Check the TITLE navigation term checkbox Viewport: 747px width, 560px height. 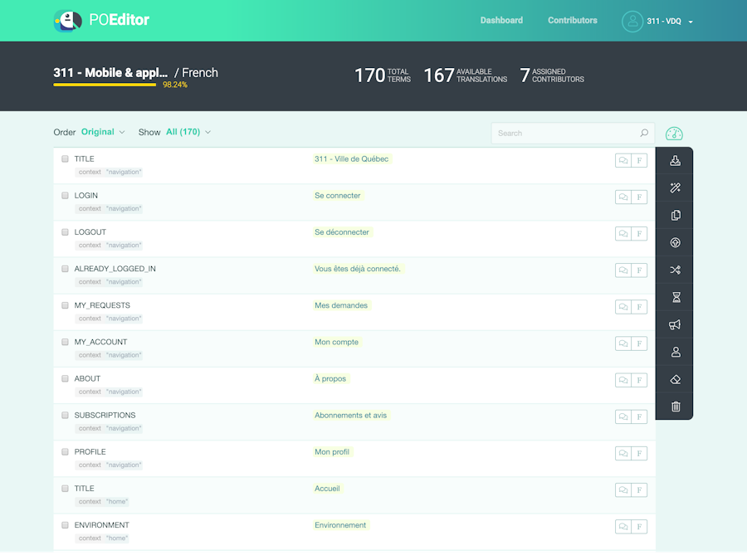pyautogui.click(x=66, y=159)
